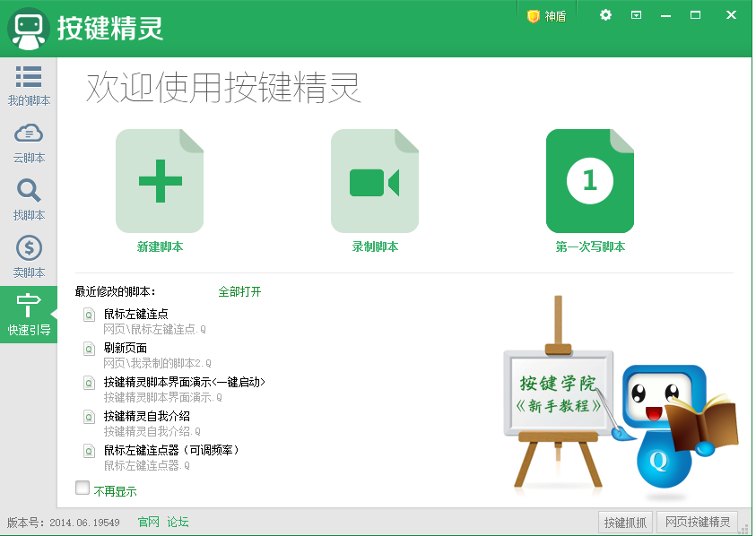Viewport: 756px width, 536px height.
Task: Open settings via the gear icon
Action: click(x=605, y=15)
